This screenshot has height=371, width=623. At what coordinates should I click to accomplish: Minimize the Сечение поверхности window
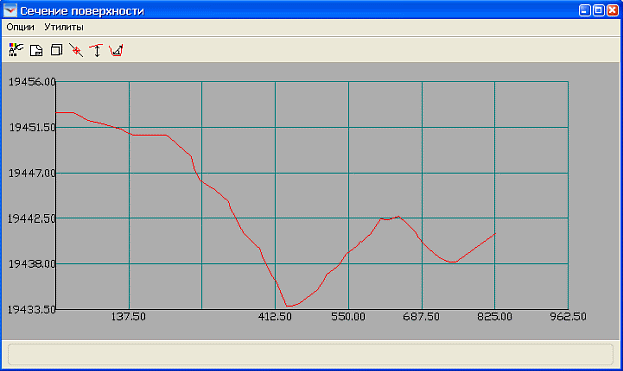584,10
